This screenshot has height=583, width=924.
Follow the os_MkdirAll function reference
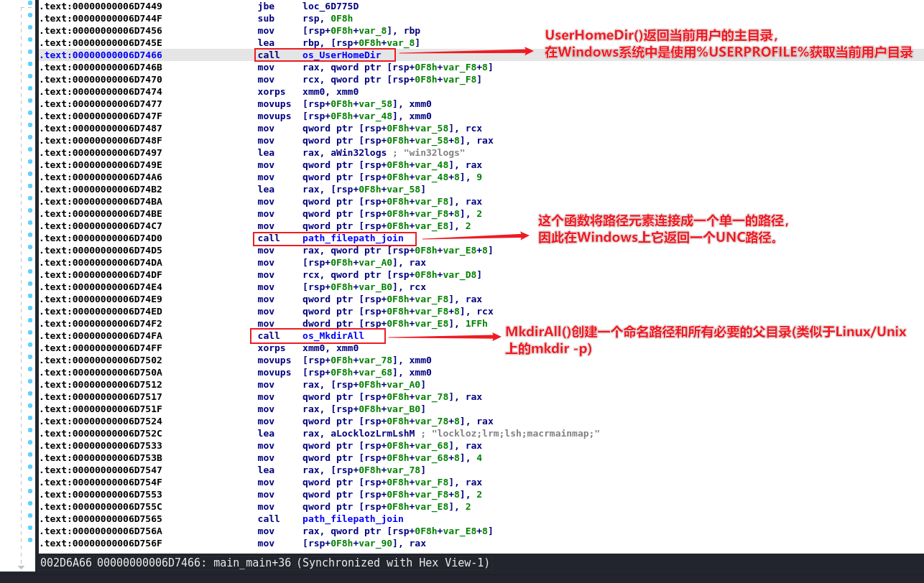click(x=333, y=336)
